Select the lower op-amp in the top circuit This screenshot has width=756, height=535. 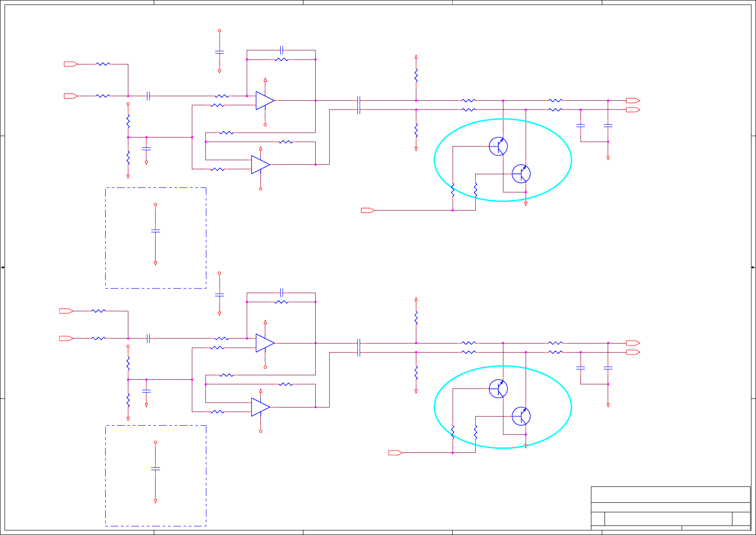pyautogui.click(x=260, y=165)
